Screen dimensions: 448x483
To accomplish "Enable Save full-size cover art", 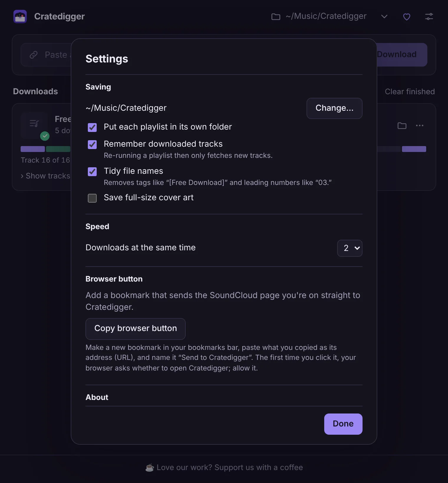I will click(92, 198).
